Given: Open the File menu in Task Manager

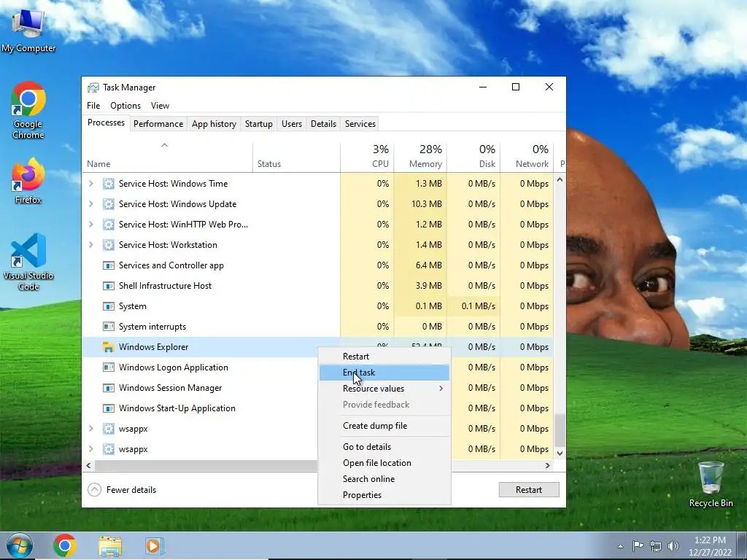Looking at the screenshot, I should [x=93, y=106].
